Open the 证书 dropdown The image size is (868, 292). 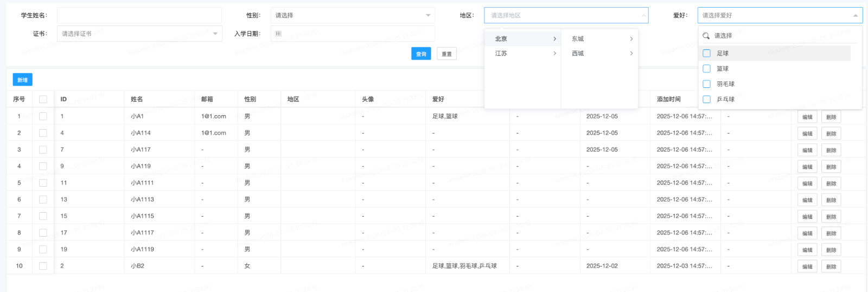[139, 34]
